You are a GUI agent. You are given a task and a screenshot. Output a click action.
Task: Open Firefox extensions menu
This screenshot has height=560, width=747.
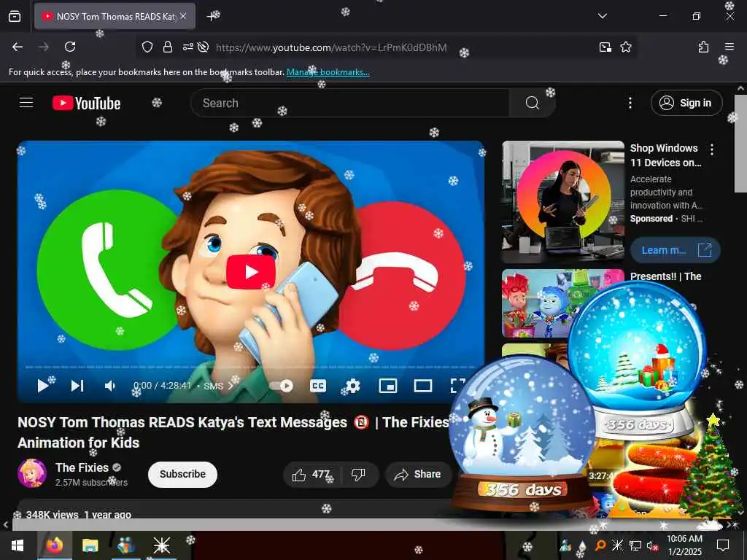click(703, 47)
